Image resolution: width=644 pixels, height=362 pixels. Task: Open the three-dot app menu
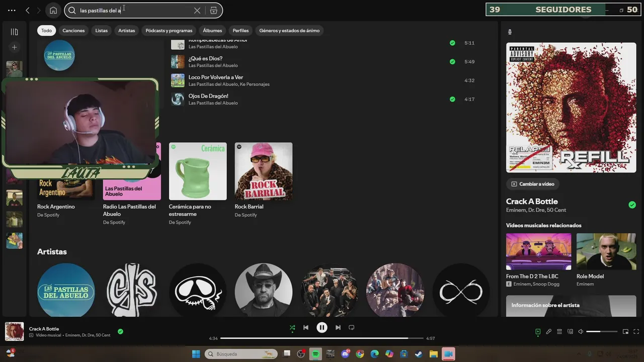click(12, 10)
